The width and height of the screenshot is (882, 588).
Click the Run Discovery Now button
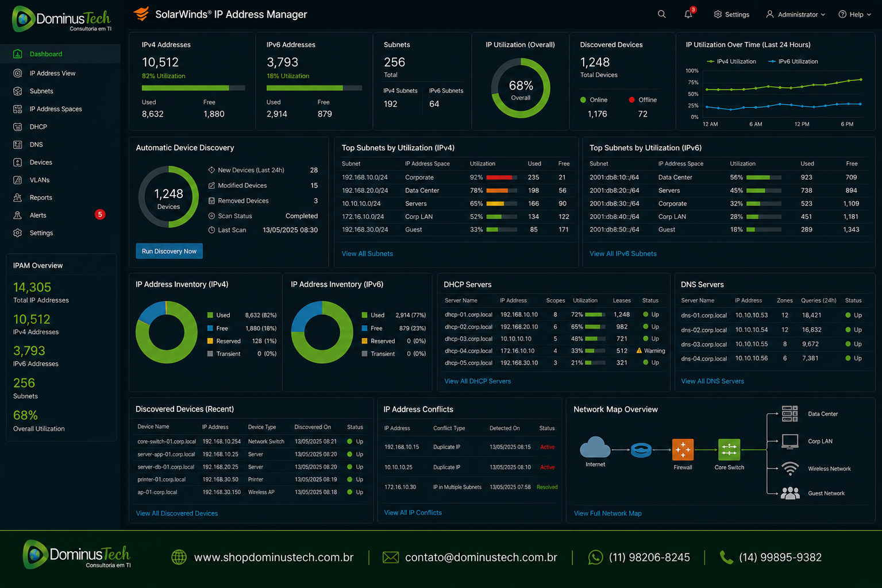point(169,251)
